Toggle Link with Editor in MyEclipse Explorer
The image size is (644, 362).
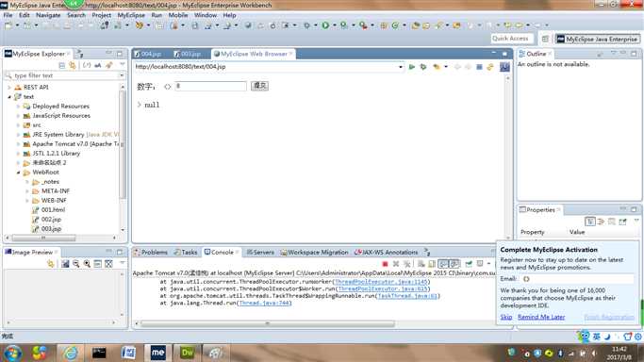pyautogui.click(x=73, y=65)
